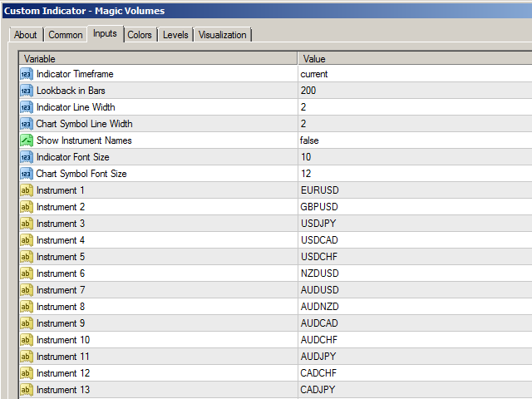Click the string icon beside Instrument 10
Viewport: 532px width, 399px height.
coord(27,340)
